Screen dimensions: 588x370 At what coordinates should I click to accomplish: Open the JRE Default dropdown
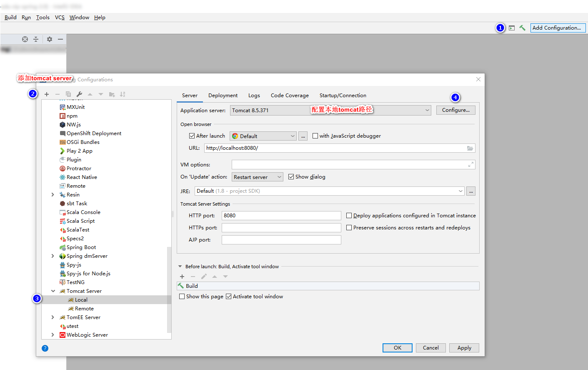pyautogui.click(x=329, y=191)
